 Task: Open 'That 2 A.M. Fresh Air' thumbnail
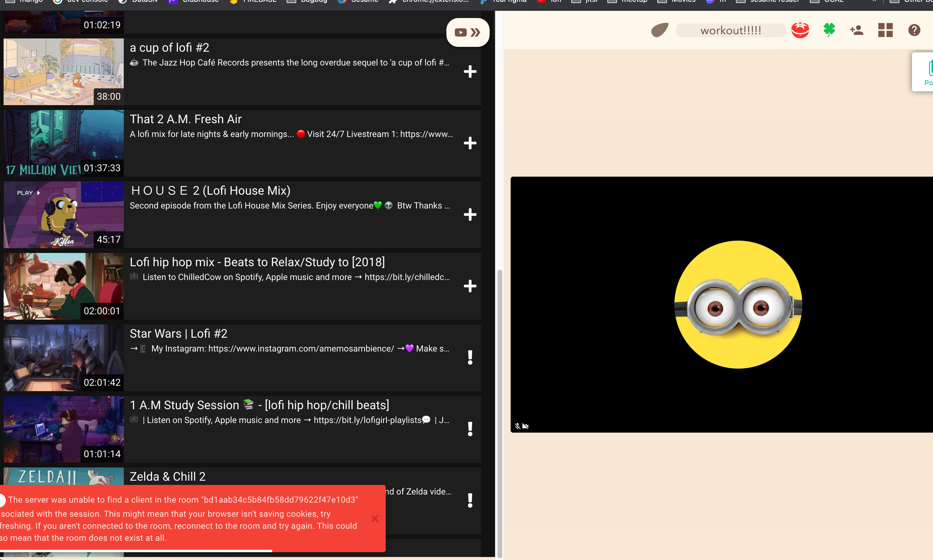click(x=63, y=143)
